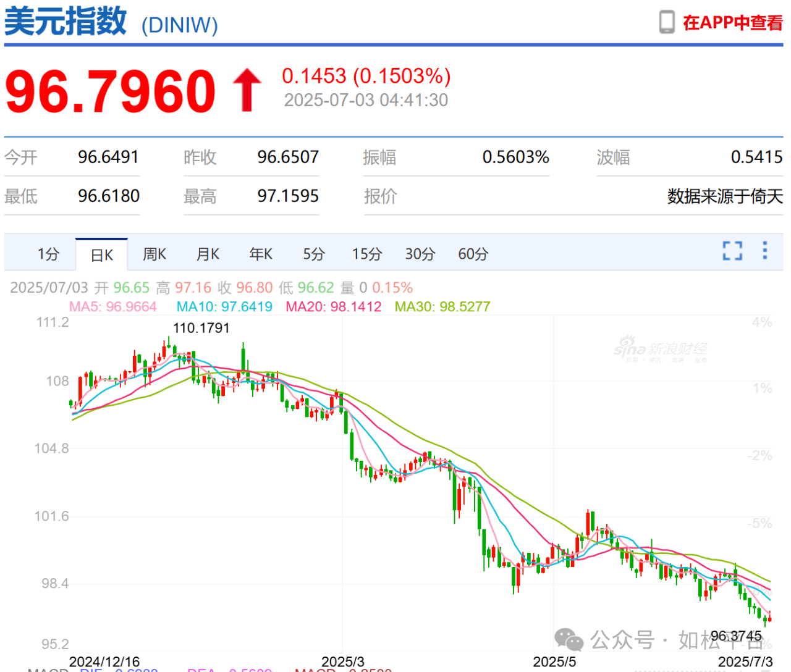Viewport: 791px width, 672px height.
Task: Click the MA10: 97.6419 legend
Action: [x=224, y=307]
